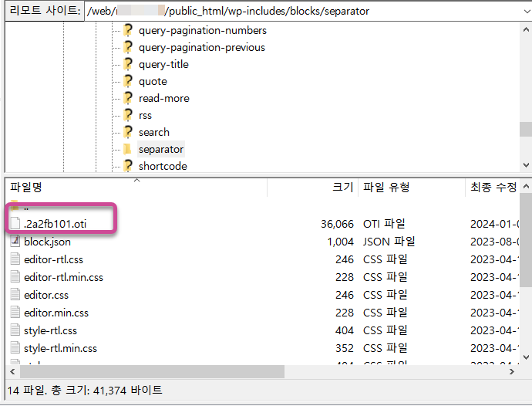Select the editor.min.css file name
532x406 pixels.
click(56, 313)
